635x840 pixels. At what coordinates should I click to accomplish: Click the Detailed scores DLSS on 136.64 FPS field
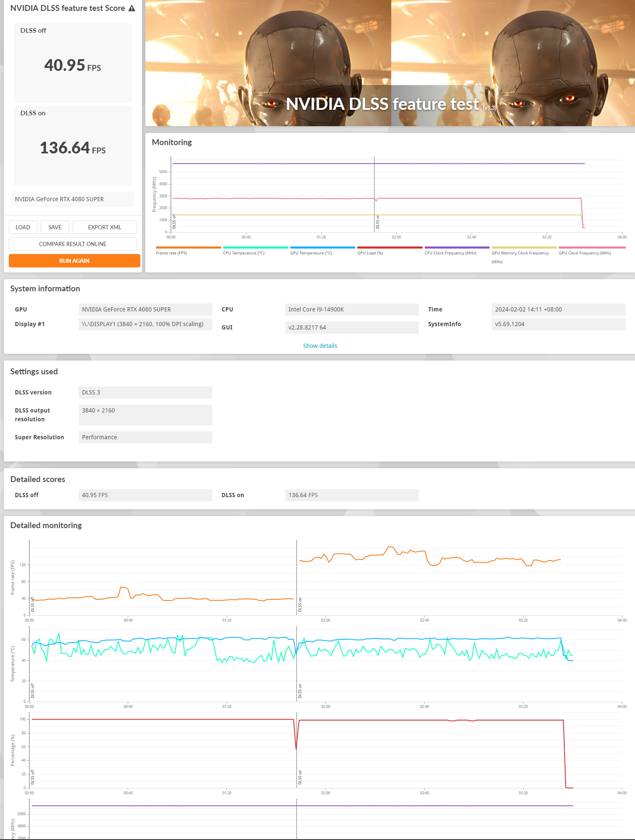[x=352, y=495]
